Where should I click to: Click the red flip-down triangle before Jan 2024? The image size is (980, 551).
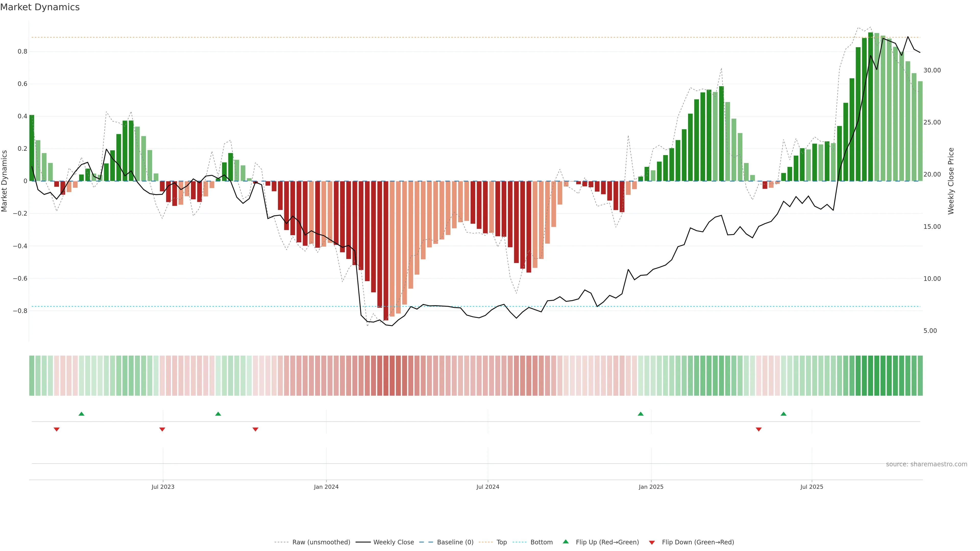point(255,429)
